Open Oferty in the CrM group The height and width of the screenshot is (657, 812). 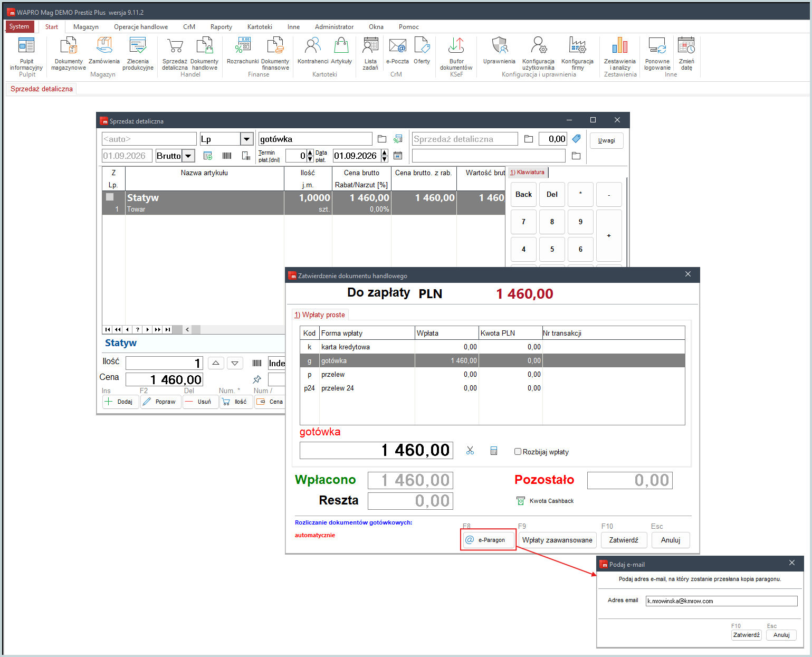[422, 51]
